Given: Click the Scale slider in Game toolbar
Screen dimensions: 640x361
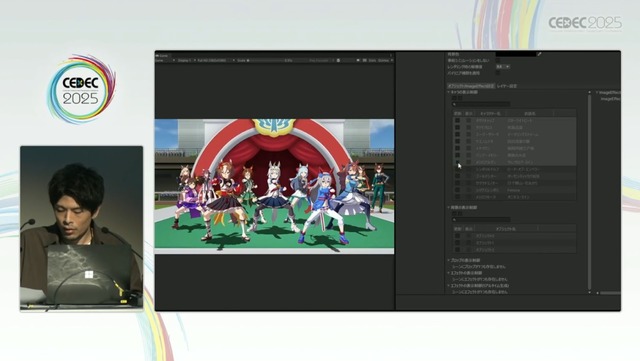Looking at the screenshot, I should click(265, 60).
